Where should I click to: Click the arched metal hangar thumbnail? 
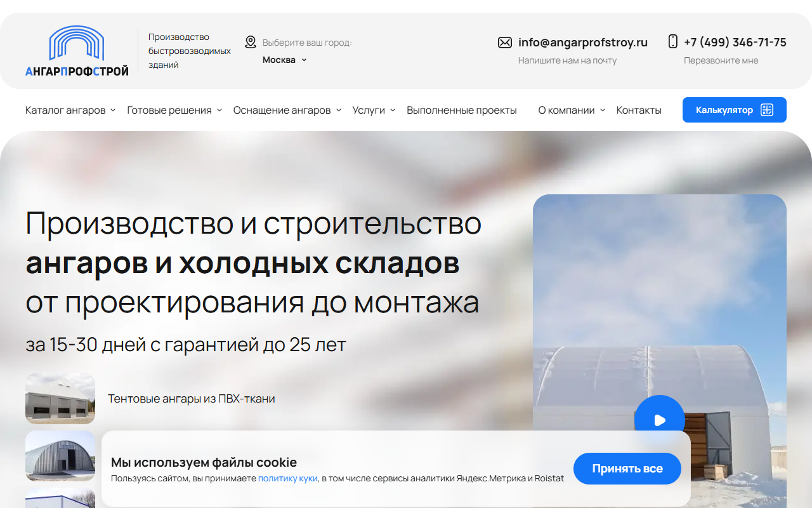(60, 456)
